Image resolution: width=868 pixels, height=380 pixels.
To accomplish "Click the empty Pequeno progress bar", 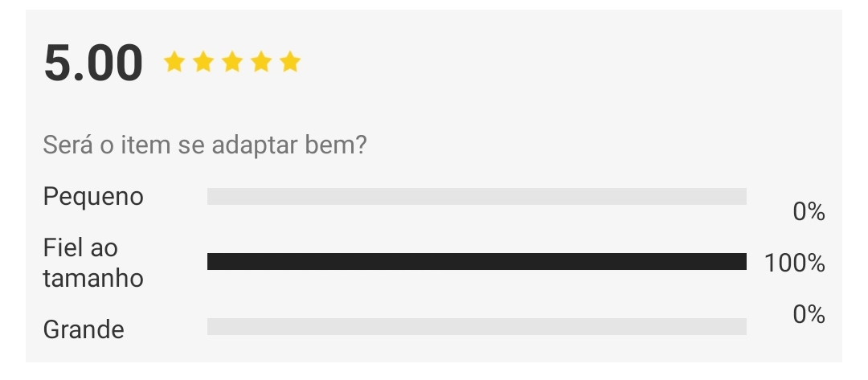I will [477, 196].
